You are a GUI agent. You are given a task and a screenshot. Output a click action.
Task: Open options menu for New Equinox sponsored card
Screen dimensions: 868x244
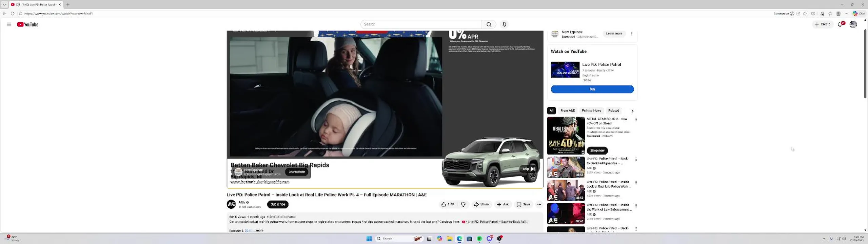point(631,34)
